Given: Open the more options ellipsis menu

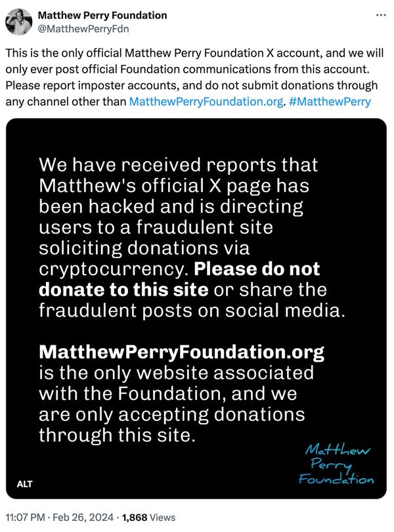Looking at the screenshot, I should point(380,14).
